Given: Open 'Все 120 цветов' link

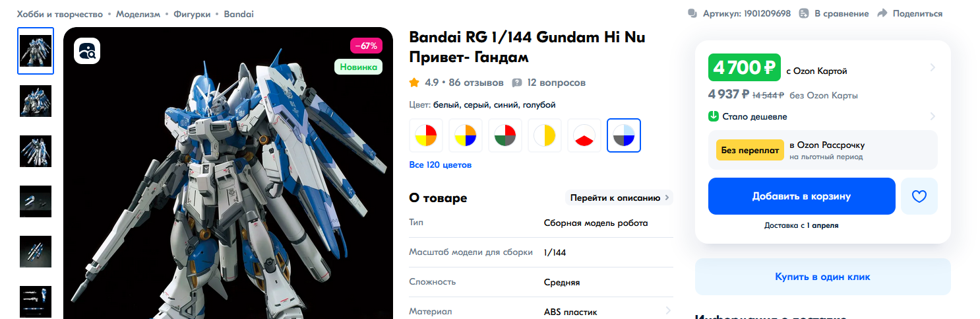Looking at the screenshot, I should 441,164.
